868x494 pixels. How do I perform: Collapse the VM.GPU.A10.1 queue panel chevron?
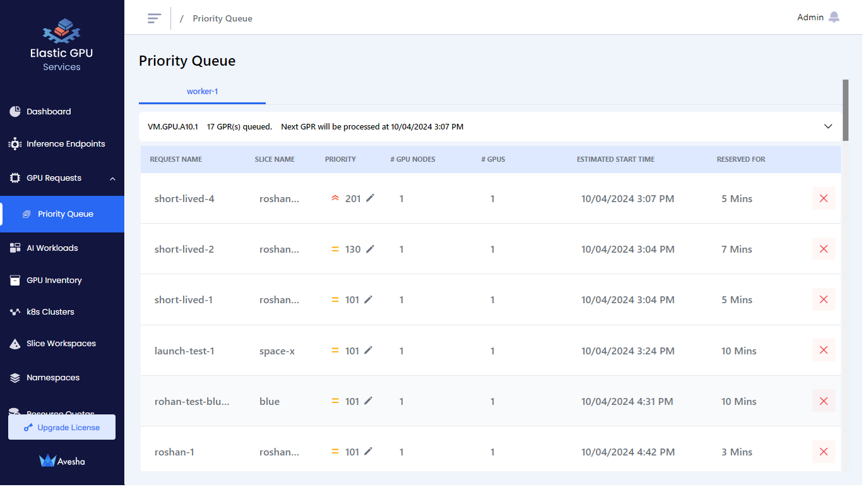click(828, 126)
